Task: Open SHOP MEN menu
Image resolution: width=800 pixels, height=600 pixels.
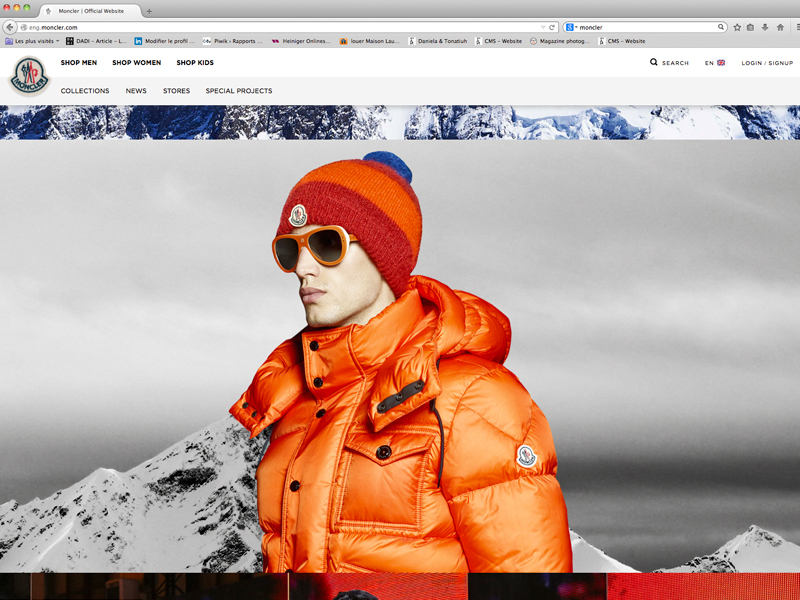Action: tap(79, 63)
